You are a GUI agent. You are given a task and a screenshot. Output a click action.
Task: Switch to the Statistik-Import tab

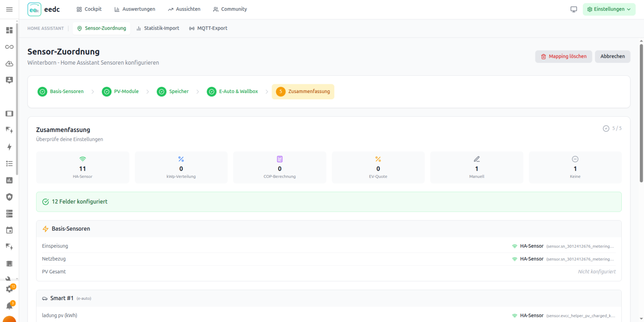158,28
